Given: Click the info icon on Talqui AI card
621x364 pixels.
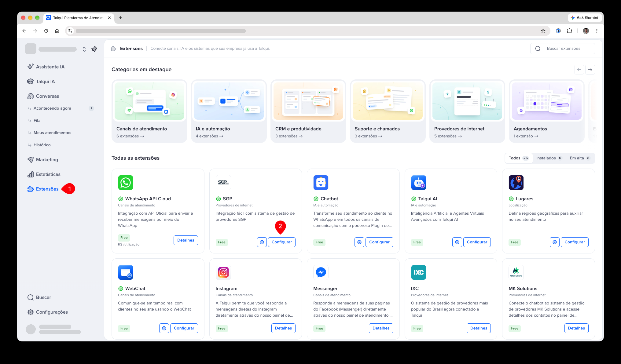Looking at the screenshot, I should 457,242.
